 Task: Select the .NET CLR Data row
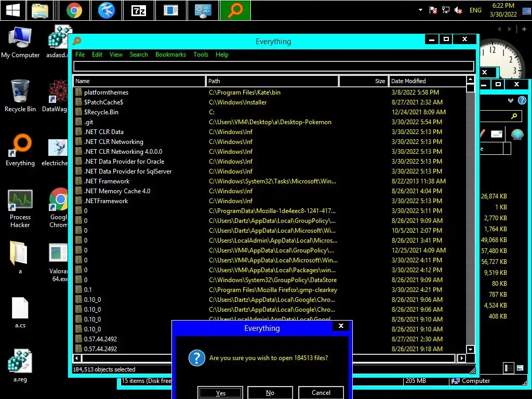pyautogui.click(x=270, y=131)
